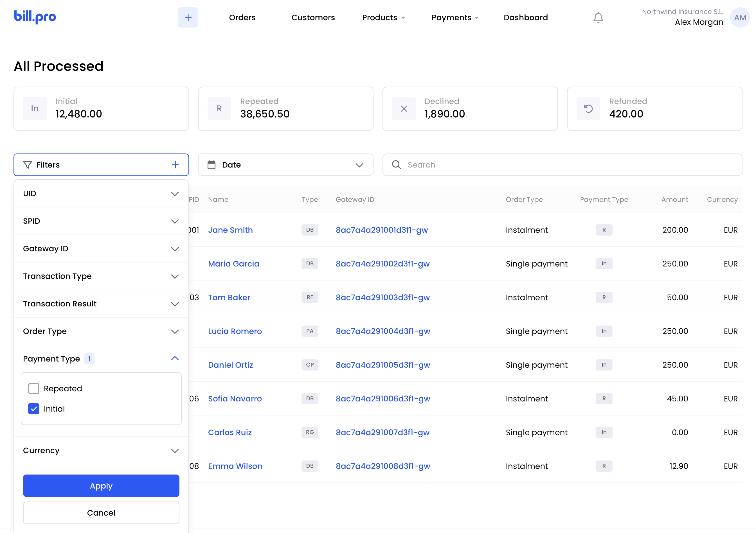
Task: Click into the Search field
Action: tap(562, 165)
